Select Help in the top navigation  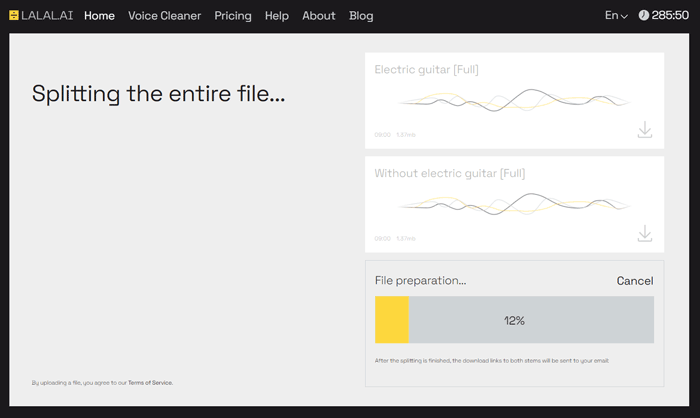coord(277,16)
